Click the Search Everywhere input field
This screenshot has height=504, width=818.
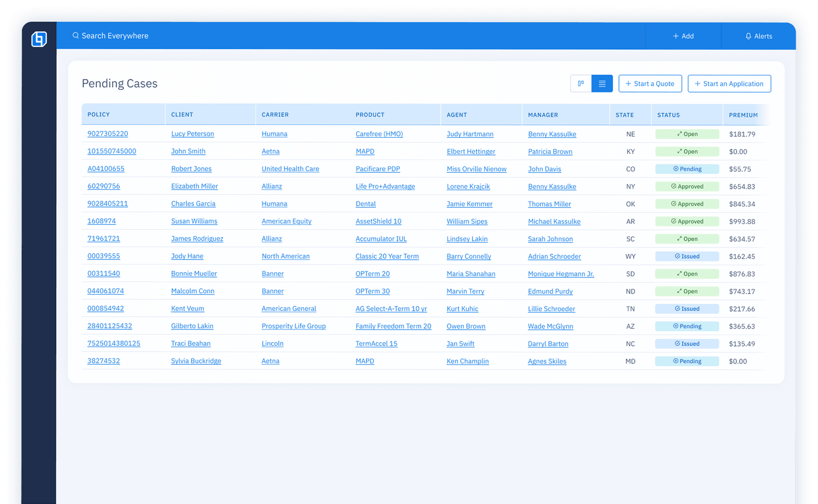[x=115, y=36]
